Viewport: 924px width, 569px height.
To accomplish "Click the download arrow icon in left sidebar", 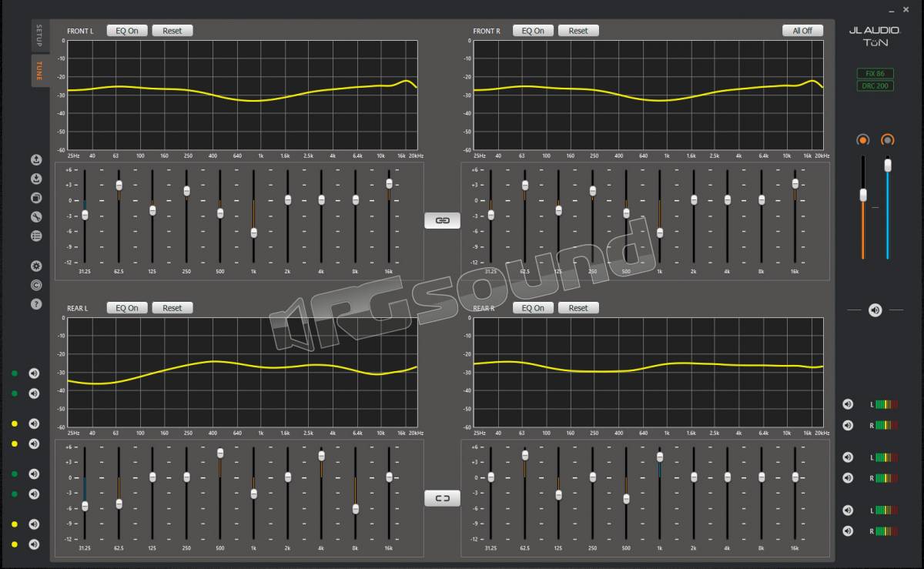I will pos(36,179).
